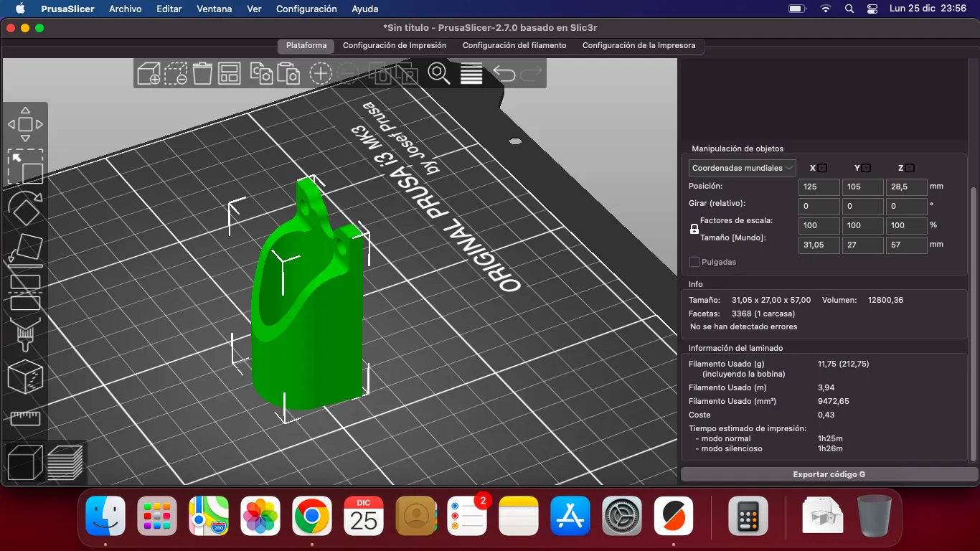980x551 pixels.
Task: Open the Configuración de Impresión tab
Action: (395, 45)
